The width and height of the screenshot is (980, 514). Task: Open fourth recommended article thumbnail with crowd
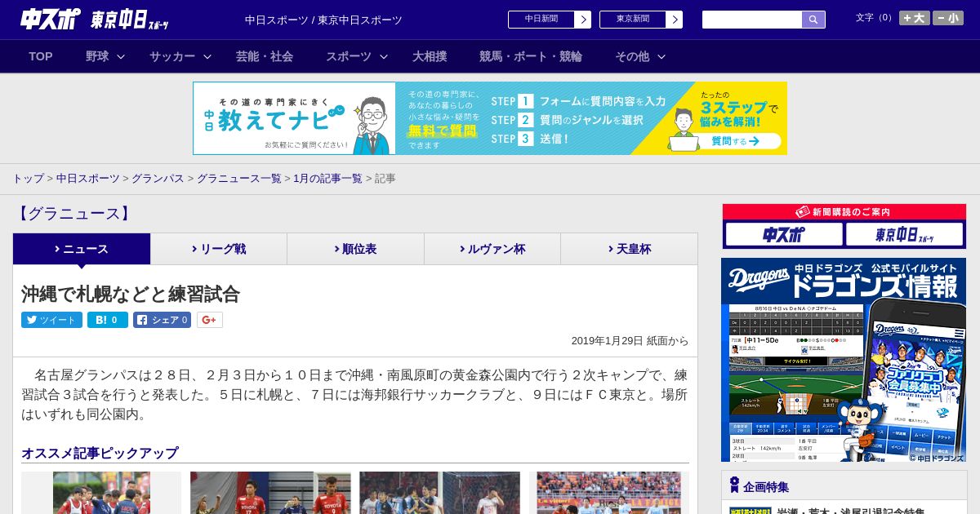pyautogui.click(x=608, y=493)
